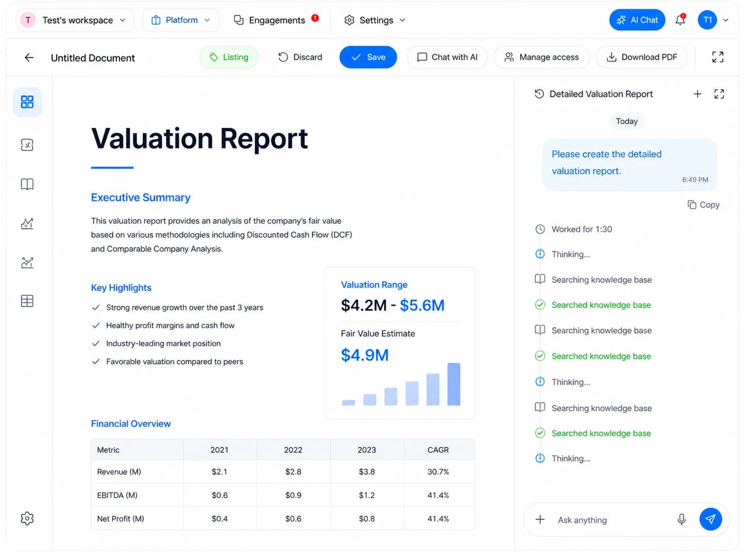Click the T workspace avatar icon
745x560 pixels.
click(x=28, y=20)
